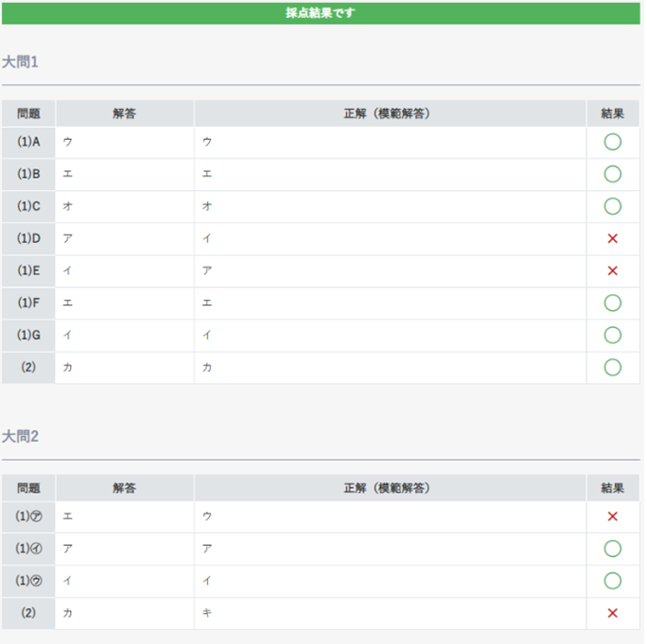Click the red cross result for (1)D
Image resolution: width=647 pixels, height=644 pixels.
(612, 238)
